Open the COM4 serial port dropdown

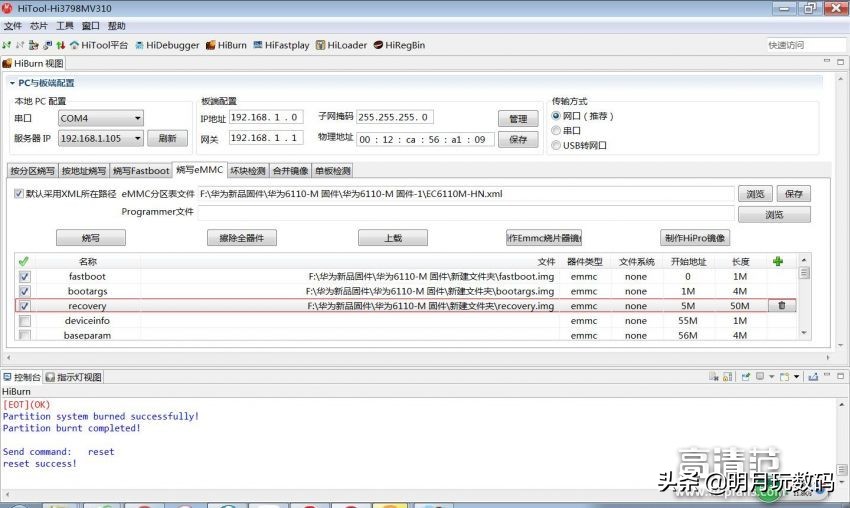point(101,118)
